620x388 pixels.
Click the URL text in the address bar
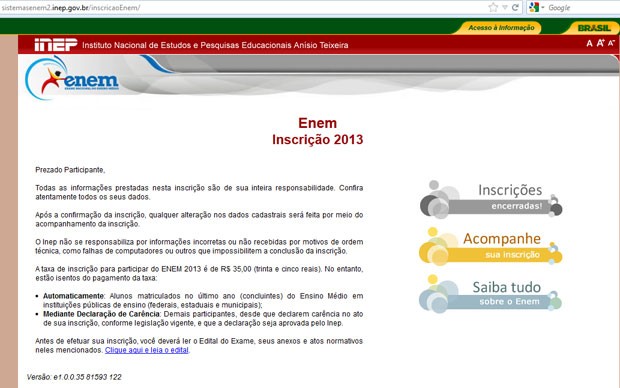70,8
